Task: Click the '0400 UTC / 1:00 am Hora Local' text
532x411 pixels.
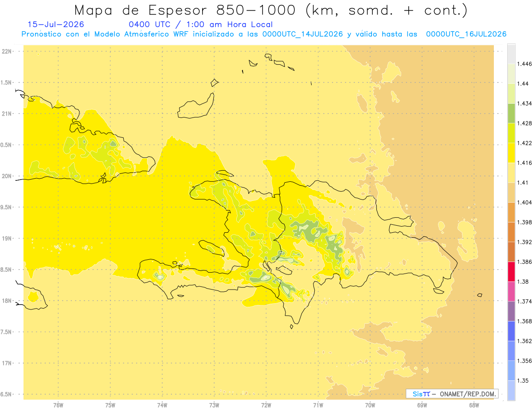Action: [200, 24]
